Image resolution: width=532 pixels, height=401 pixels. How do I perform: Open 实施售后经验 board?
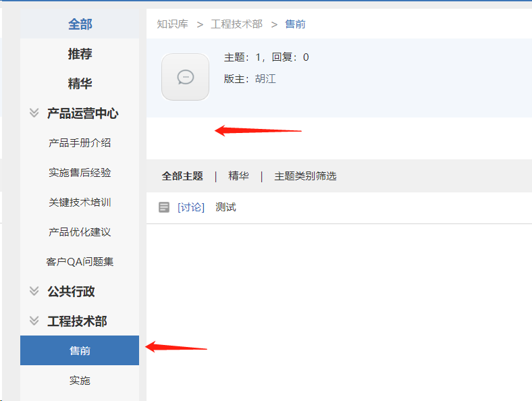point(80,172)
